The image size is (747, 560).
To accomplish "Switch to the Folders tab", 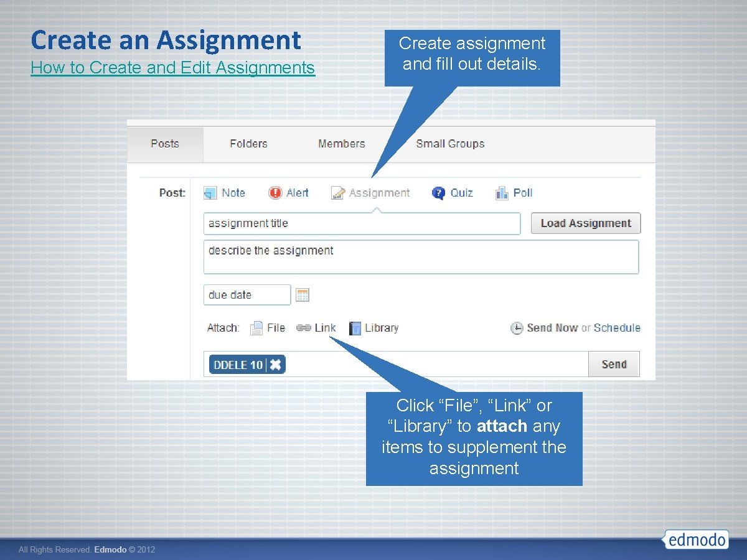I will (248, 144).
